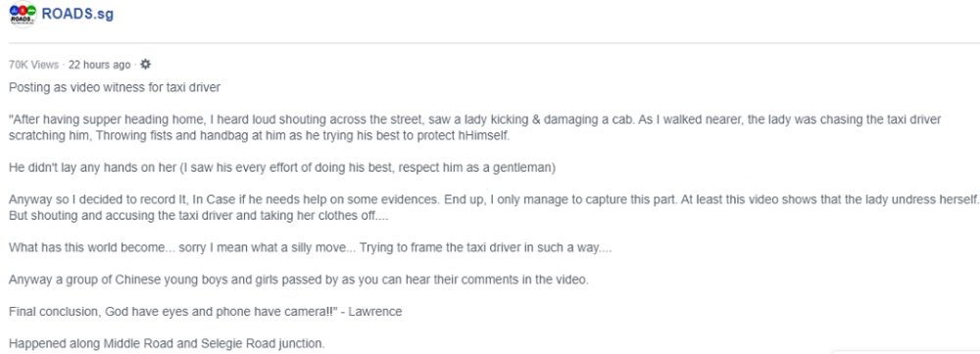980x354 pixels.
Task: Click the ROADS.sg profile logo
Action: tap(23, 14)
